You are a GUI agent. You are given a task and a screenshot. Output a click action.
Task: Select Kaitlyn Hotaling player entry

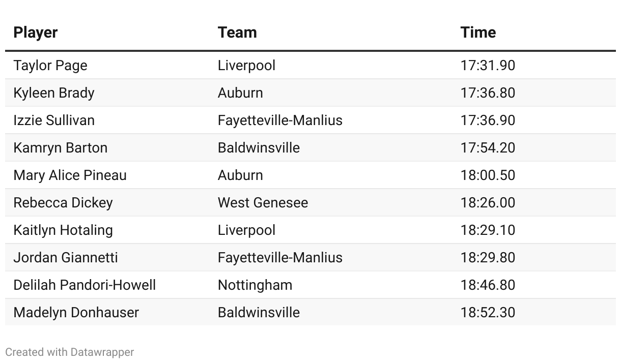tap(63, 230)
